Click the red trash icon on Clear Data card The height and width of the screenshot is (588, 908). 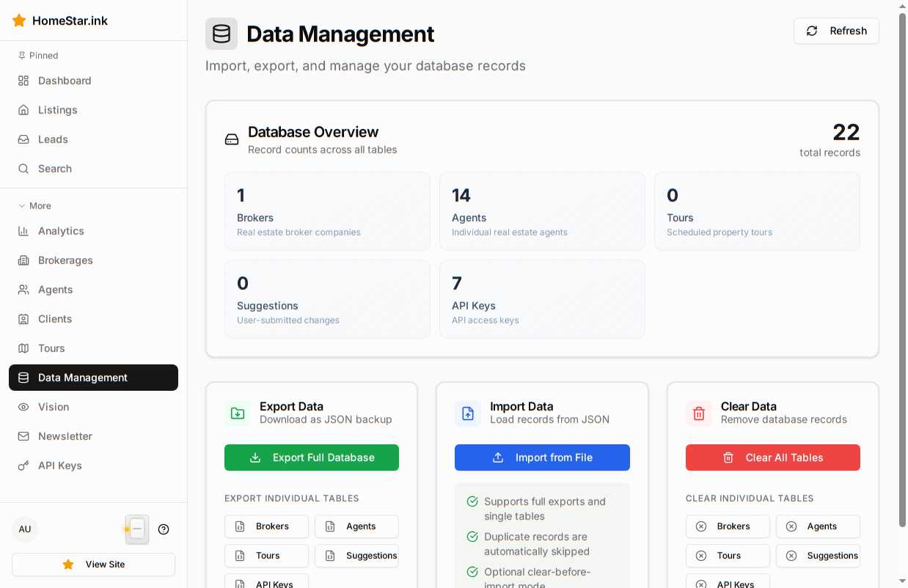pyautogui.click(x=698, y=413)
